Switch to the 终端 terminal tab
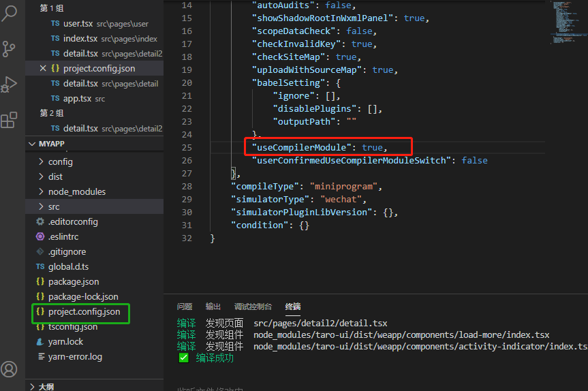Screen dimensions: 588x391 (292, 307)
